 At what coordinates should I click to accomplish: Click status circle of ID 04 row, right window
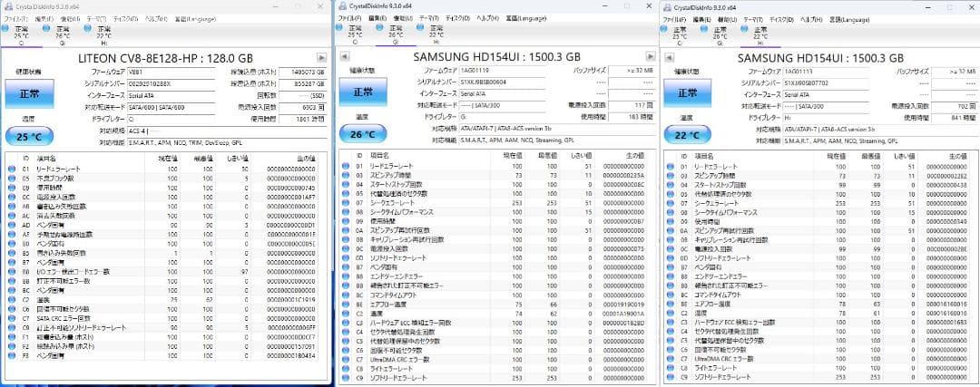point(671,186)
